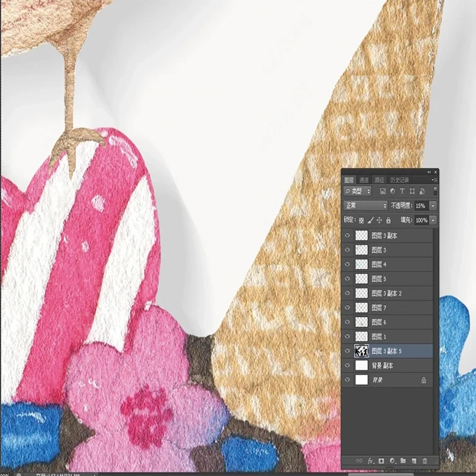Switch to the 历史记录 tab
Screen dimensions: 476x476
399,180
